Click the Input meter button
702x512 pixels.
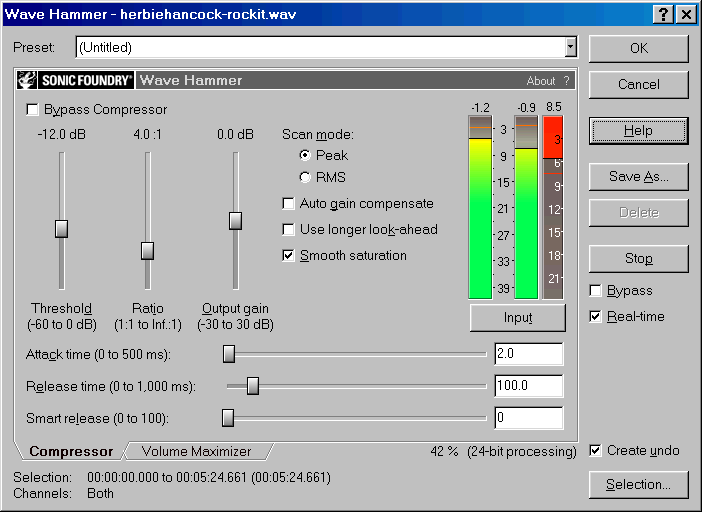pos(518,318)
